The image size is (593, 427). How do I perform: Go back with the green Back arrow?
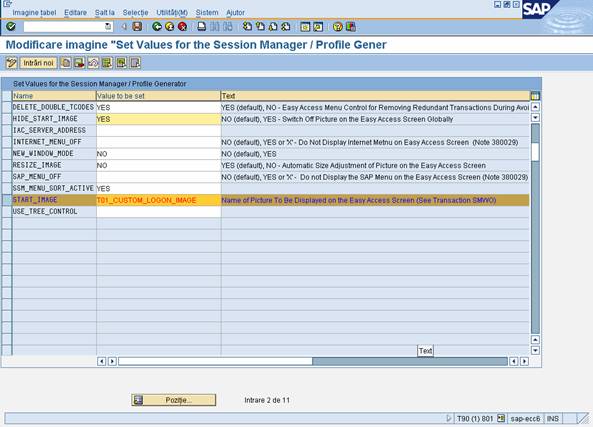[x=157, y=26]
